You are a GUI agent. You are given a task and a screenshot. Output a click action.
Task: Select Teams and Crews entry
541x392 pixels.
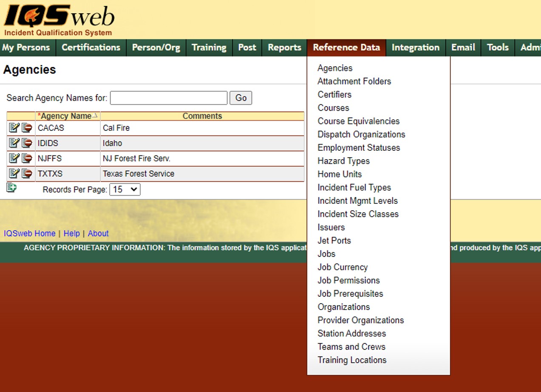(351, 347)
